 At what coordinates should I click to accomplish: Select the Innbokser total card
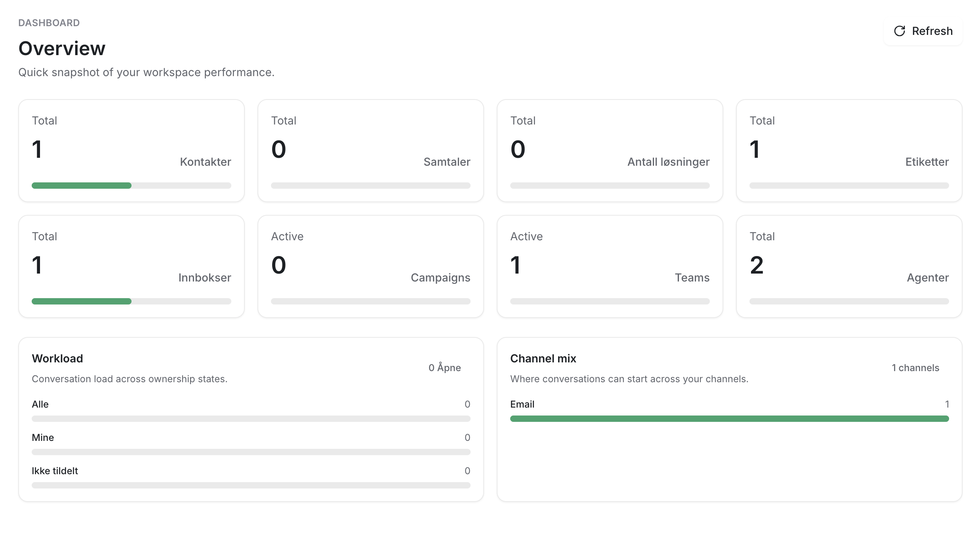pos(131,266)
